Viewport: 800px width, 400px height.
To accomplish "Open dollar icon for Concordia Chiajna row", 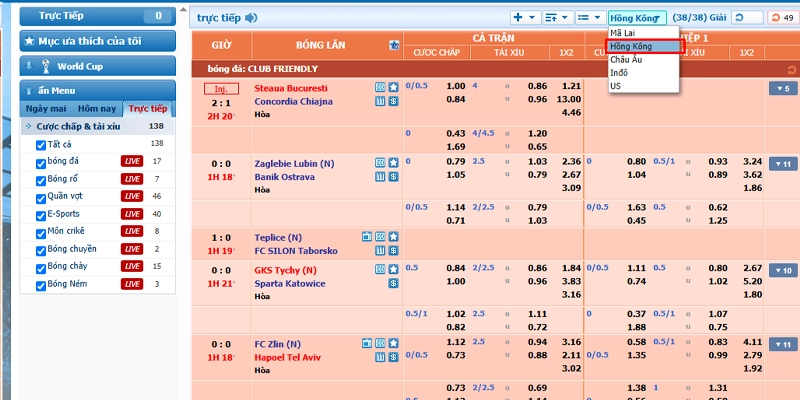I will click(393, 101).
